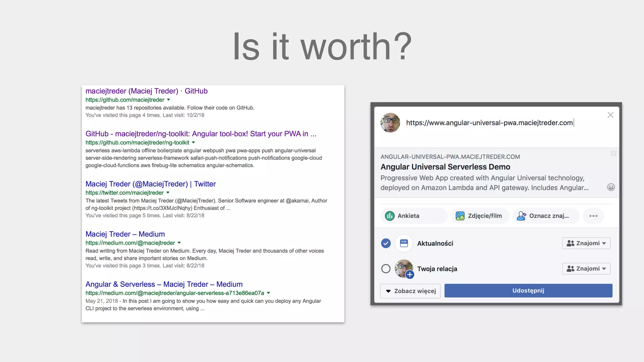644x362 pixels.
Task: Click the emoji smiley icon
Action: [611, 187]
